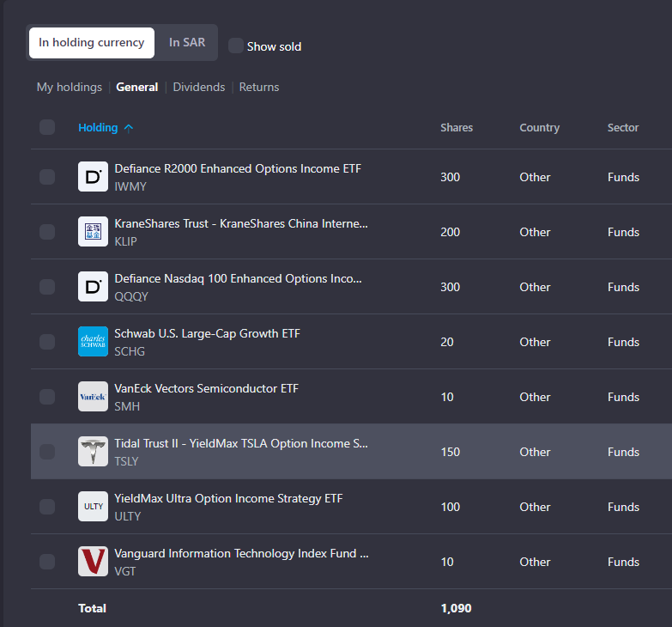Click the 20 shares value for SCHG
The image size is (672, 627).
click(x=447, y=342)
